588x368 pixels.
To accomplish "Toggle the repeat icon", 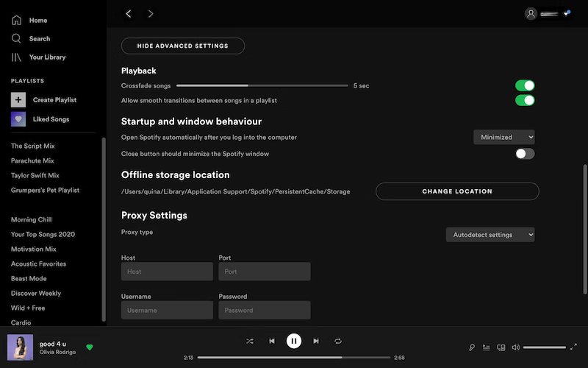I will (338, 341).
